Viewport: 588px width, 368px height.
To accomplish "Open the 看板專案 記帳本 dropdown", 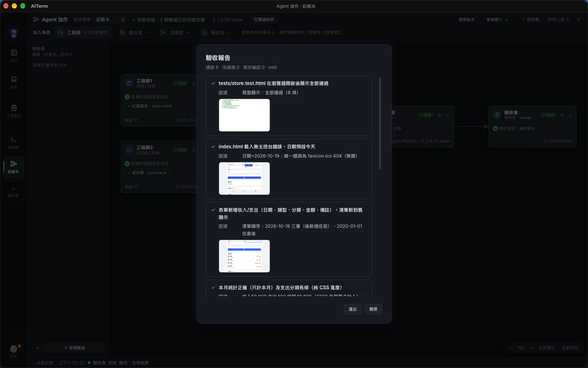I will coord(110,20).
